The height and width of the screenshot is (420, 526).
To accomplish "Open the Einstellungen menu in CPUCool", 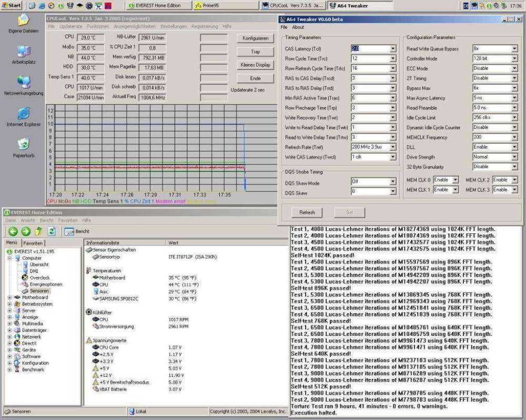I will pos(174,26).
